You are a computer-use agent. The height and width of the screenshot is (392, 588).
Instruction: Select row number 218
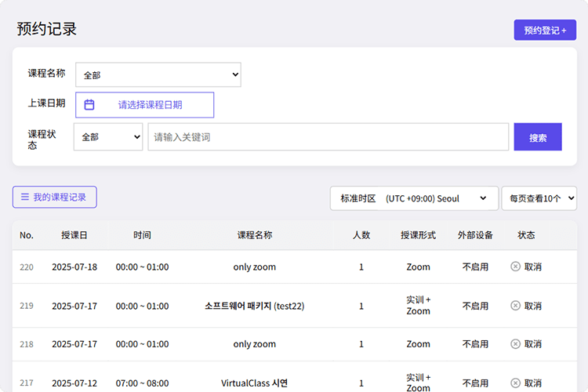(27, 344)
